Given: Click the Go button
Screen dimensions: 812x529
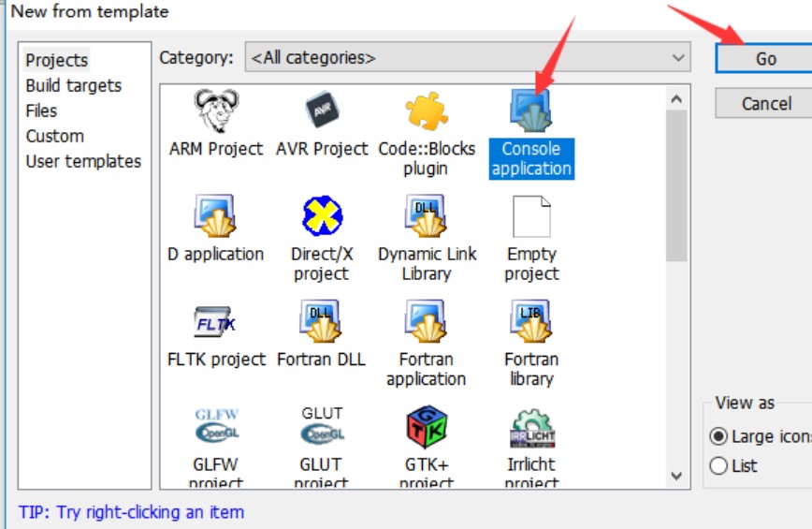Looking at the screenshot, I should coord(765,58).
